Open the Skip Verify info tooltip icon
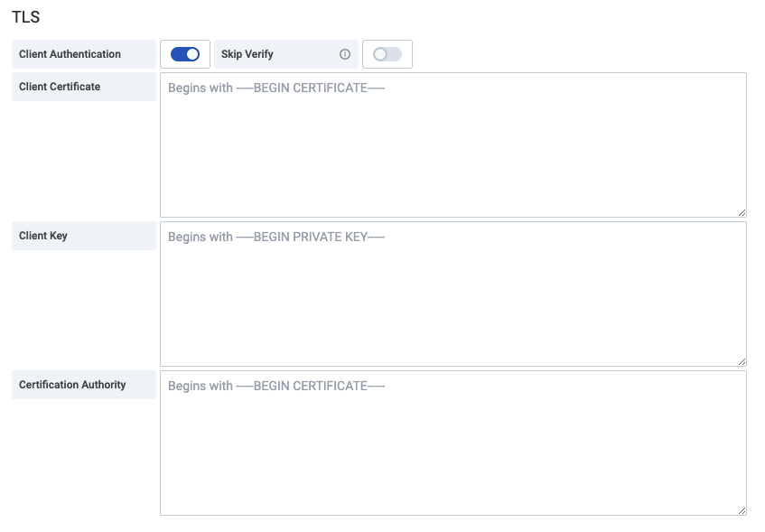The image size is (765, 532). point(344,54)
